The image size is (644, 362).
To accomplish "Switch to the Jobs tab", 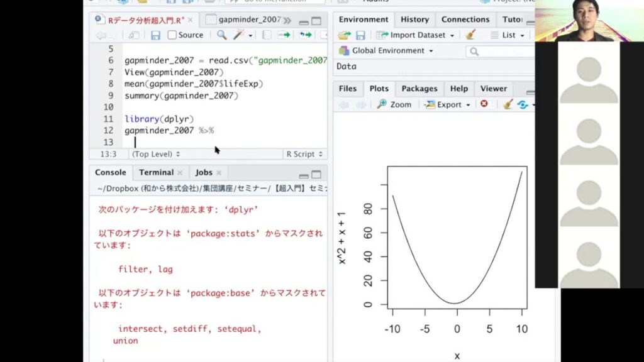I will [x=204, y=172].
